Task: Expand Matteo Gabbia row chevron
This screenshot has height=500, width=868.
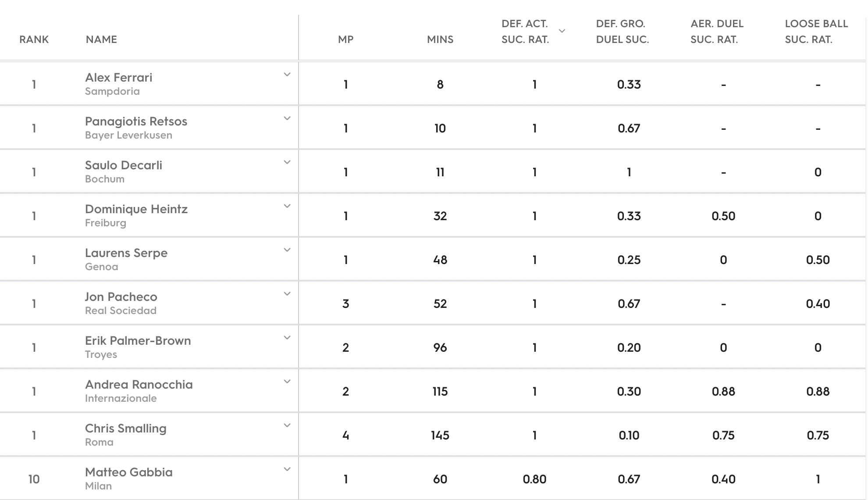Action: 287,469
